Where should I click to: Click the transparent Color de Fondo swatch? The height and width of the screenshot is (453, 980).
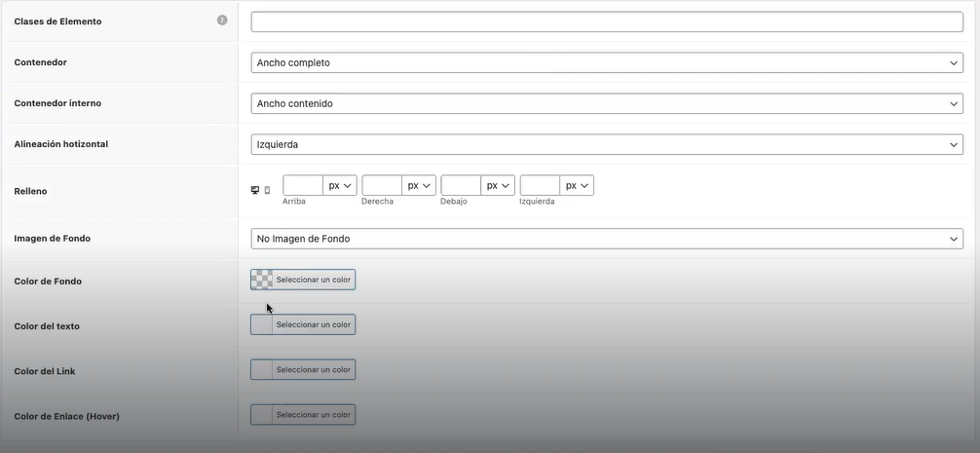pyautogui.click(x=262, y=280)
